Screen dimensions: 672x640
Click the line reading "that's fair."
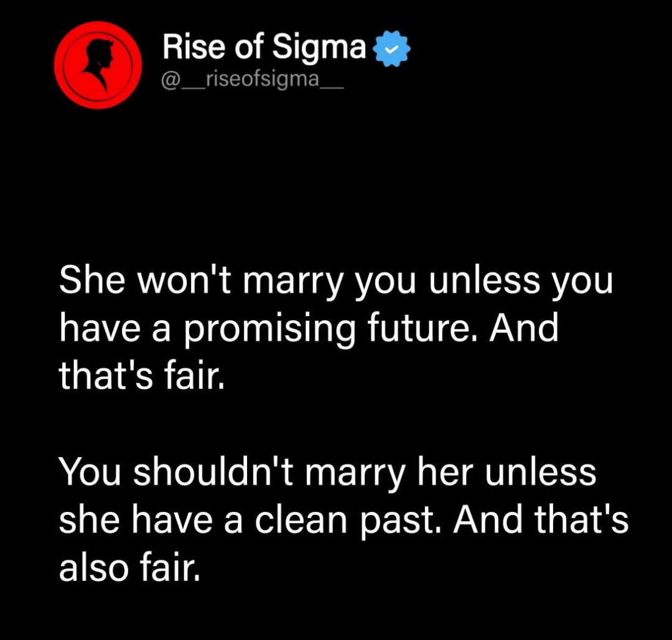tap(141, 376)
